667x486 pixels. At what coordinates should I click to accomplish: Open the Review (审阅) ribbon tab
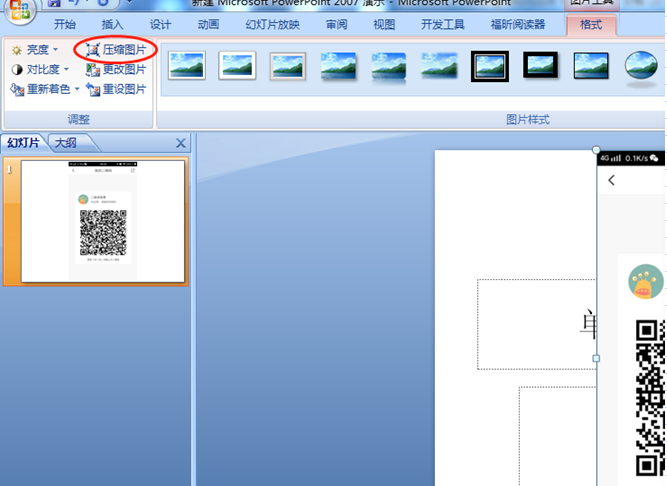(336, 25)
